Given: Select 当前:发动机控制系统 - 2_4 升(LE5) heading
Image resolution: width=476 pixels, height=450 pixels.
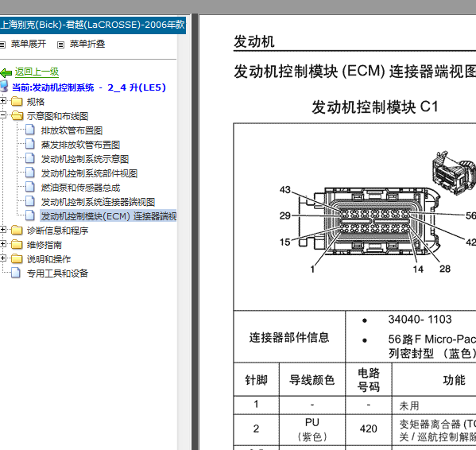Looking at the screenshot, I should click(89, 87).
